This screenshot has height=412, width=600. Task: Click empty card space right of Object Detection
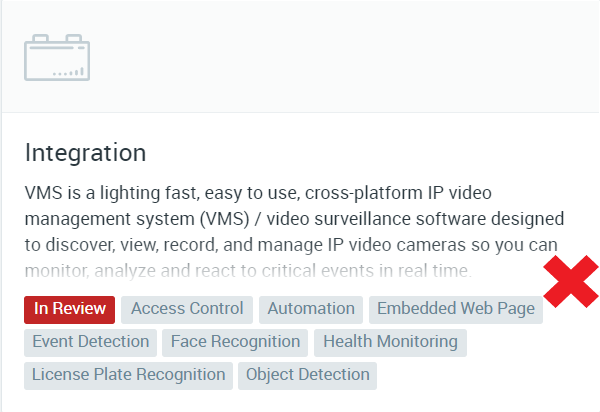(486, 376)
